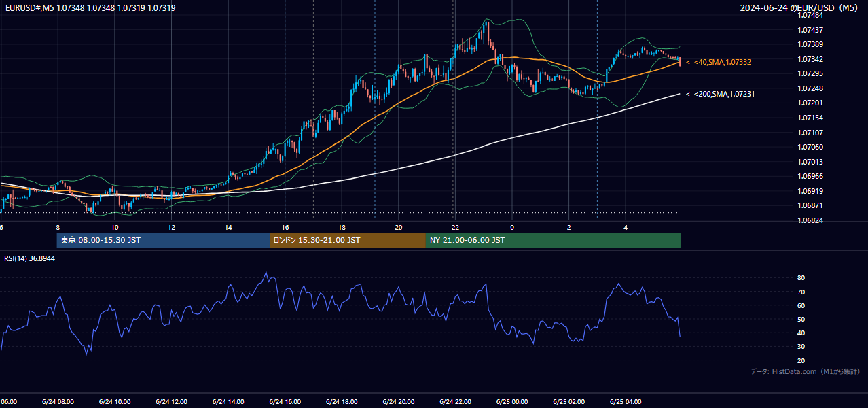
Task: Click the '6/24 10:00' date label
Action: (x=114, y=402)
